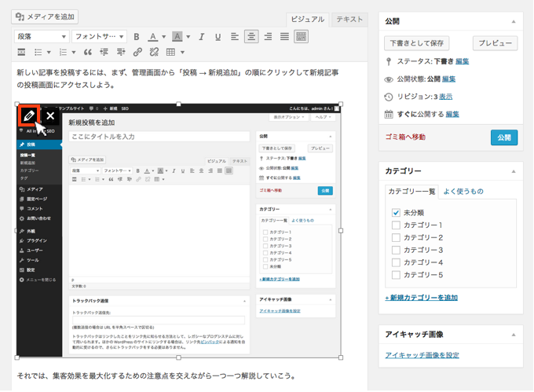Image resolution: width=534 pixels, height=392 pixels.
Task: Open text color dropdown arrow
Action: pyautogui.click(x=164, y=36)
